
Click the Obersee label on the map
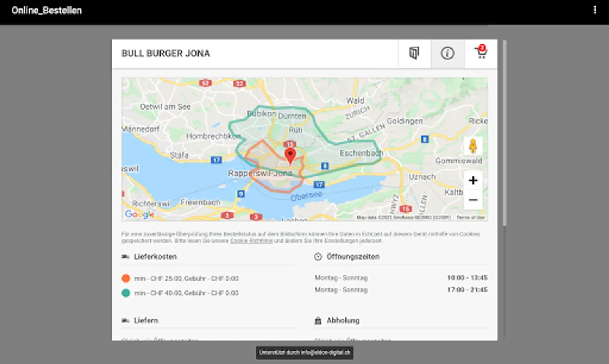click(306, 196)
